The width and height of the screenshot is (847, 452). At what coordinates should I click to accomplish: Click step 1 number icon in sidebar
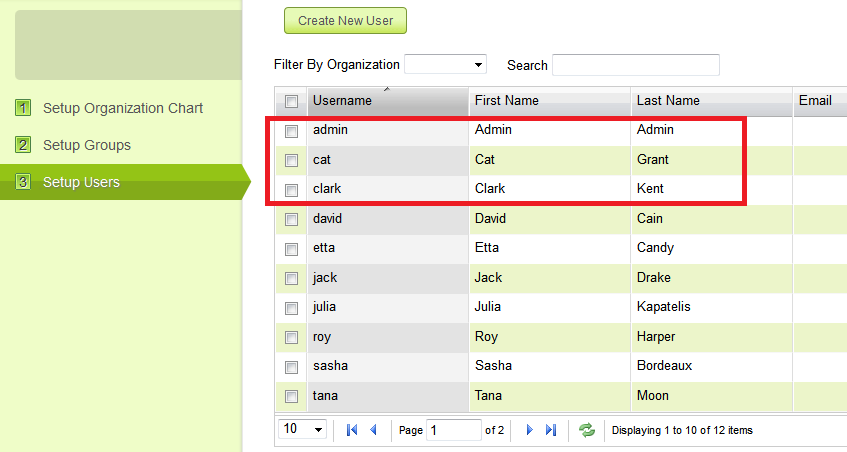click(23, 108)
